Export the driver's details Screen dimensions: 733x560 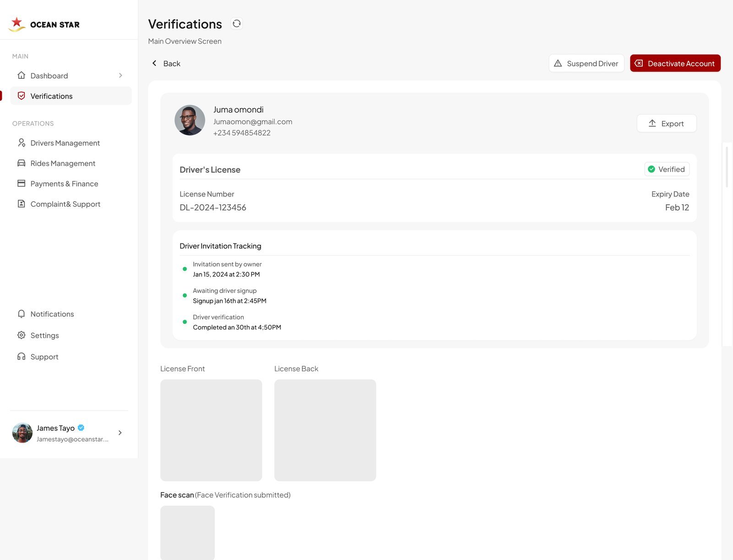667,123
